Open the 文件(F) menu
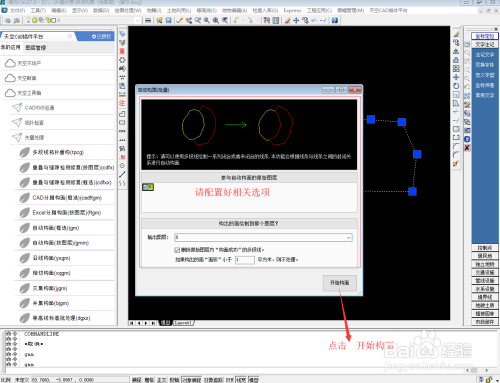The width and height of the screenshot is (500, 383). [x=17, y=11]
